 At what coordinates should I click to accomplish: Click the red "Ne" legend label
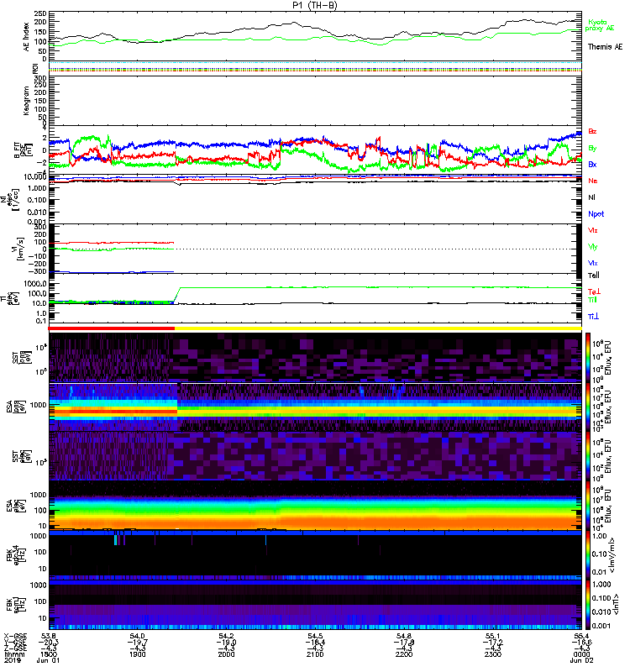click(593, 181)
